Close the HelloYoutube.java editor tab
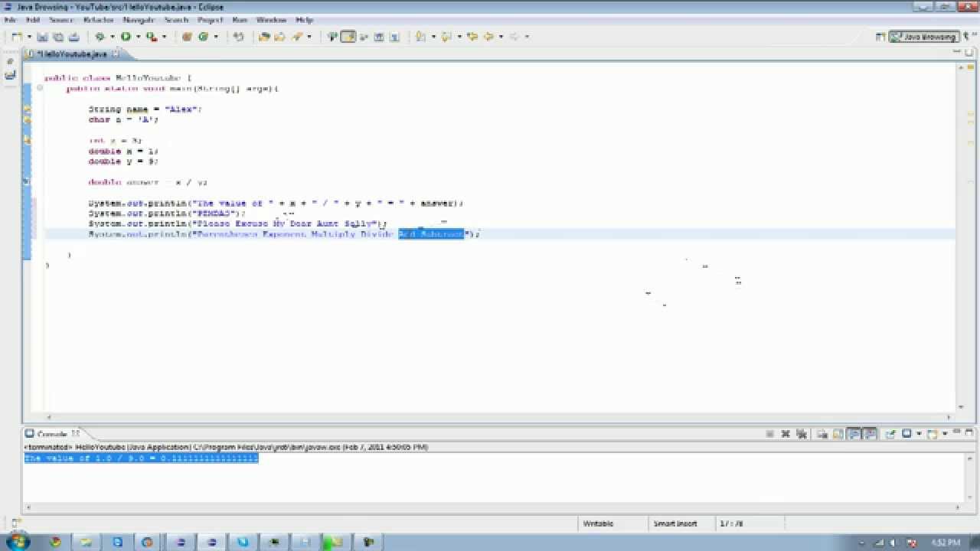This screenshot has height=551, width=980. tap(116, 54)
